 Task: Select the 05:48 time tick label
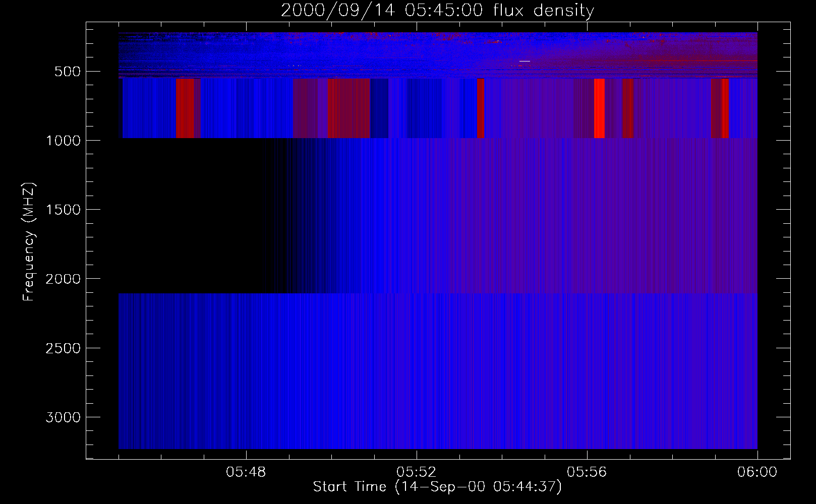pos(246,472)
